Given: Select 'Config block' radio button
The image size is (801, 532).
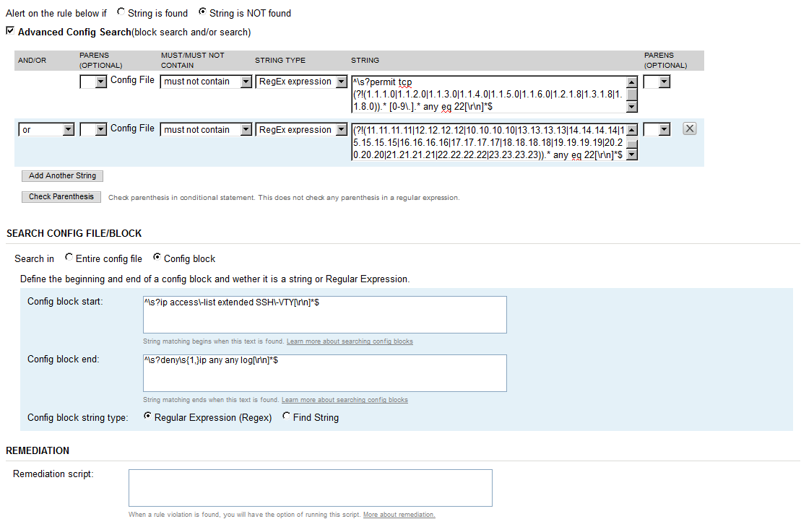Looking at the screenshot, I should (157, 257).
